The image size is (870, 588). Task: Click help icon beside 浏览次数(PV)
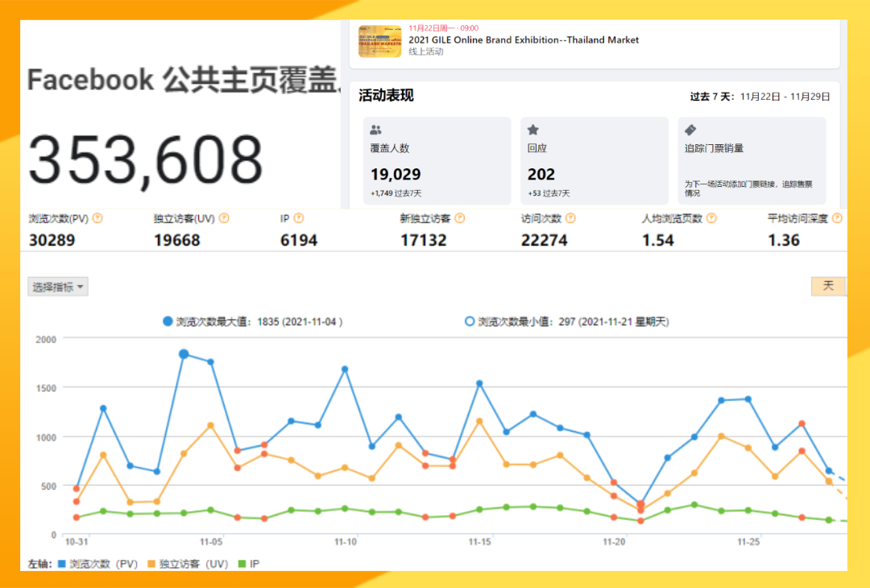97,218
